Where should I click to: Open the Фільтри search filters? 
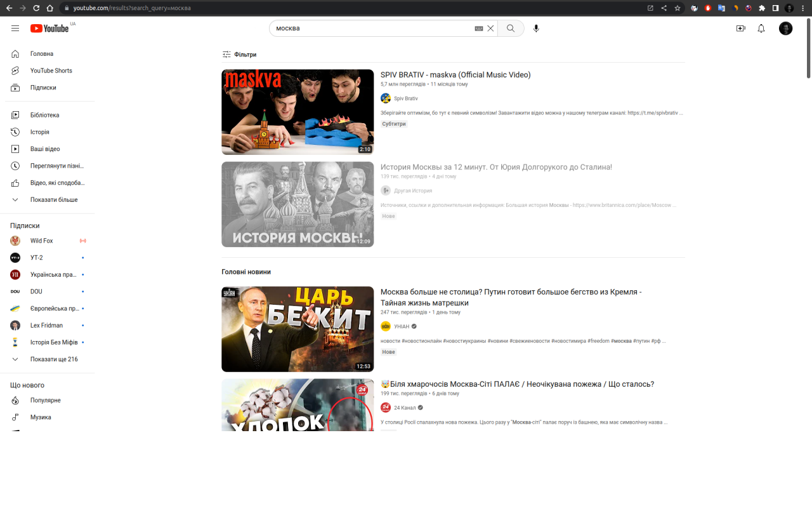(239, 55)
